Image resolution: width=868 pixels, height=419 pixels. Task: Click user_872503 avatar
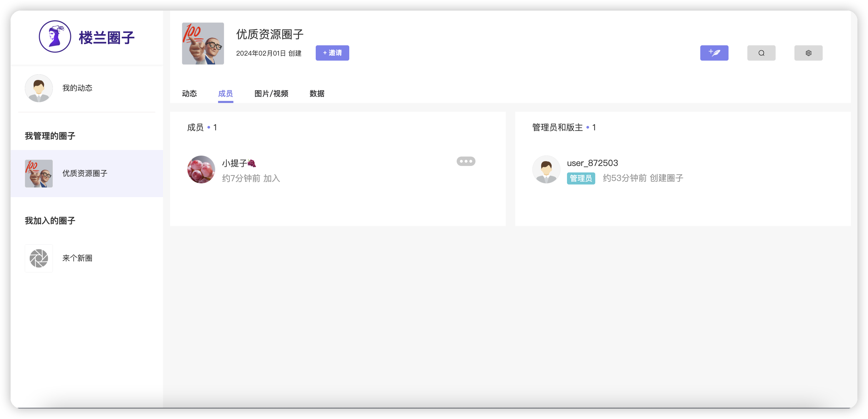click(x=546, y=169)
